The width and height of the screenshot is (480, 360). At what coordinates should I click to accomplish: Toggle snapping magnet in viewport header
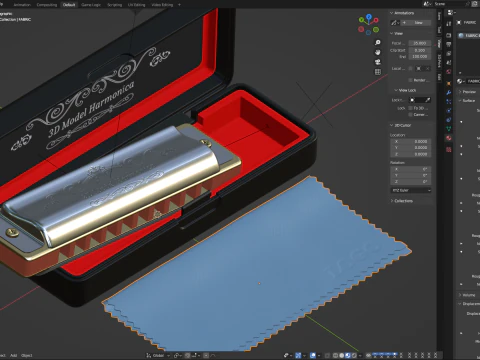(188, 355)
